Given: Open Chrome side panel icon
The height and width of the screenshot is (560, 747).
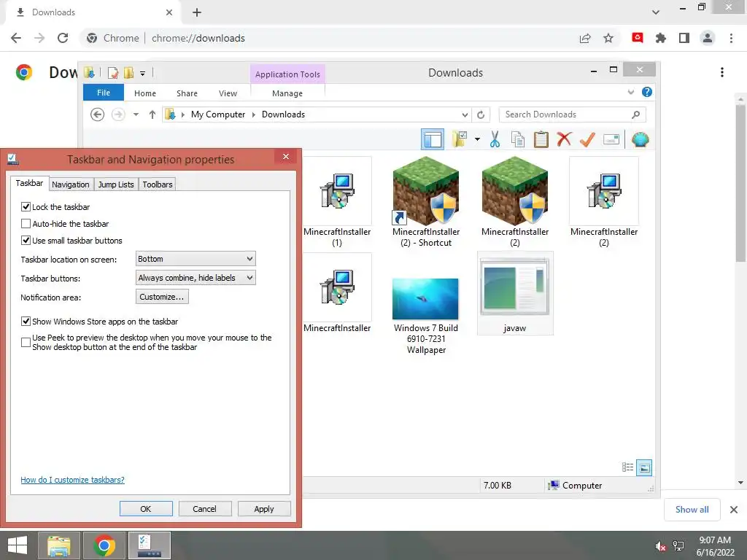Looking at the screenshot, I should point(684,38).
